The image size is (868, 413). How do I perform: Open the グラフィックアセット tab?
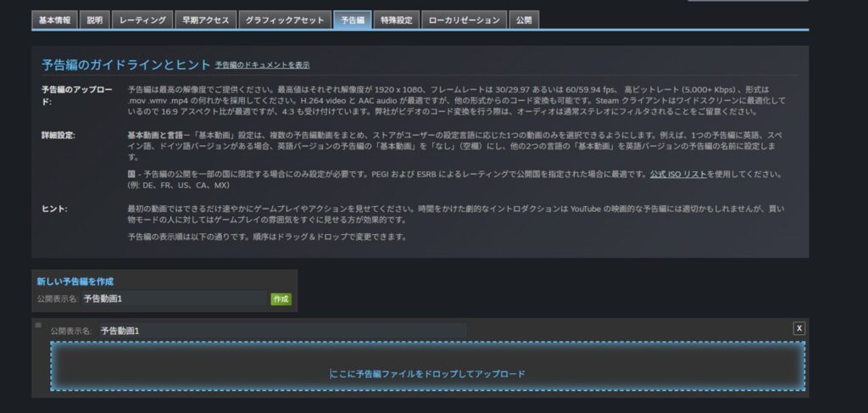pos(283,20)
